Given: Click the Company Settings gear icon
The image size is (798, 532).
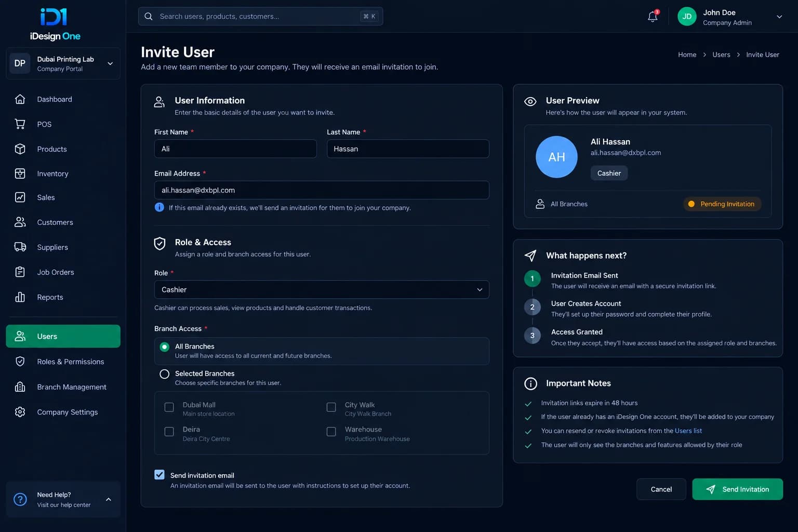Looking at the screenshot, I should point(20,412).
